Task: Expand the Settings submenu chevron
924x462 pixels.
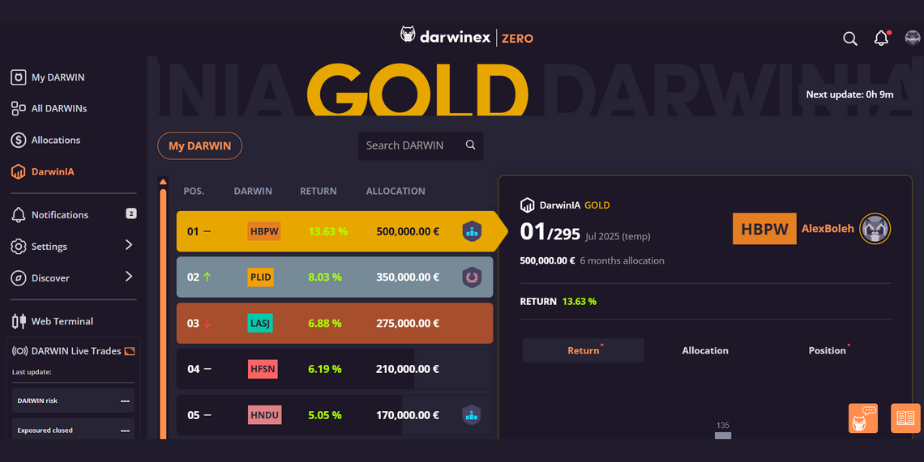Action: pyautogui.click(x=128, y=245)
